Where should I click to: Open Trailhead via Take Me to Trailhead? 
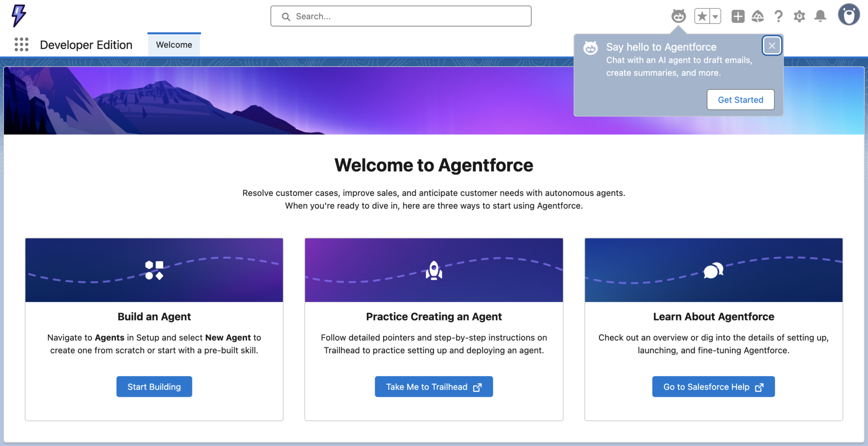tap(434, 386)
